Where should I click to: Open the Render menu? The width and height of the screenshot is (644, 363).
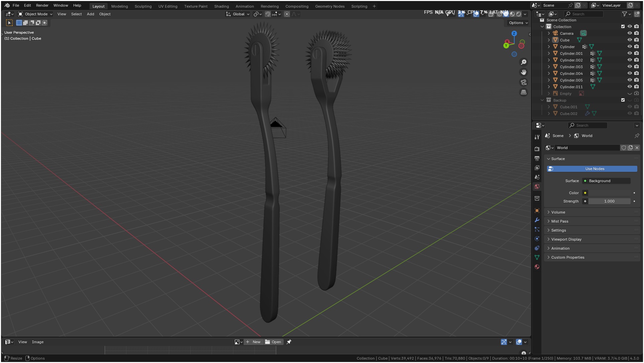click(x=42, y=5)
